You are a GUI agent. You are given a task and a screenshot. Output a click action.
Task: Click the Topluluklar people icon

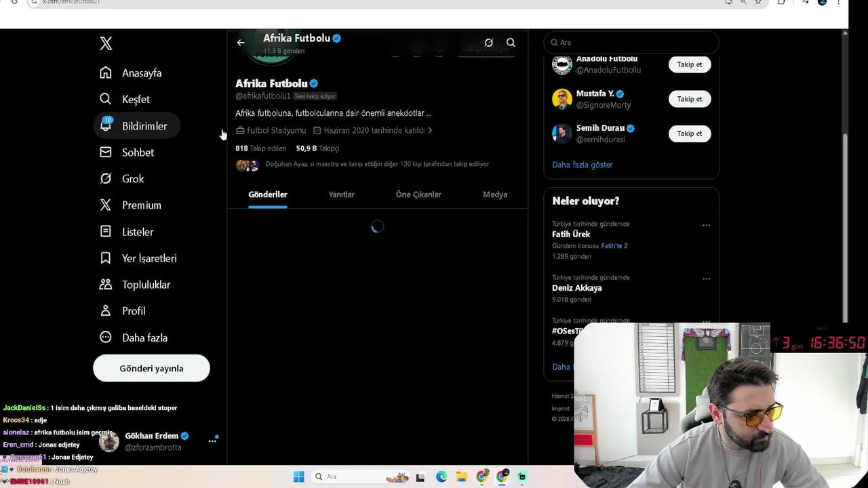tap(105, 285)
